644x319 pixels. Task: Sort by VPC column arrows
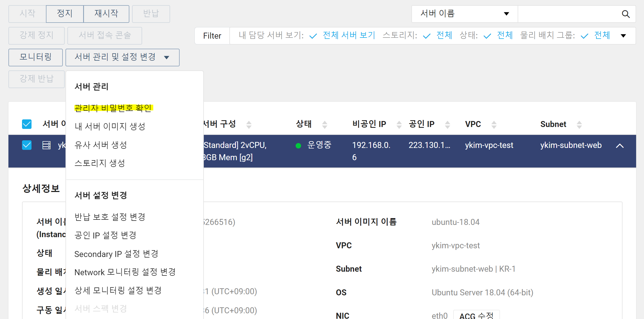tap(494, 125)
